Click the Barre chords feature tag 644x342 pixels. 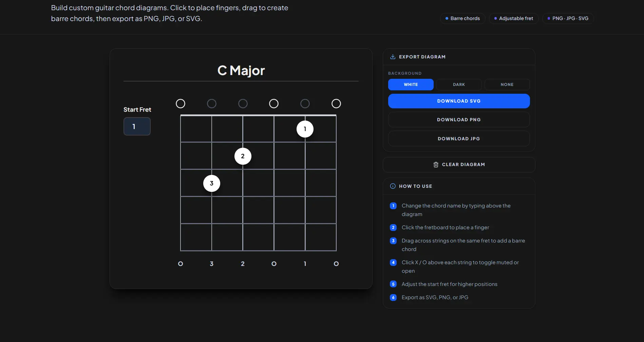[463, 18]
